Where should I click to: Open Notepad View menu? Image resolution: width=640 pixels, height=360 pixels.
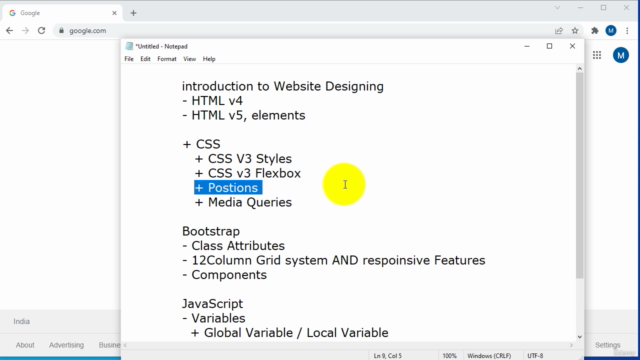[x=189, y=59]
